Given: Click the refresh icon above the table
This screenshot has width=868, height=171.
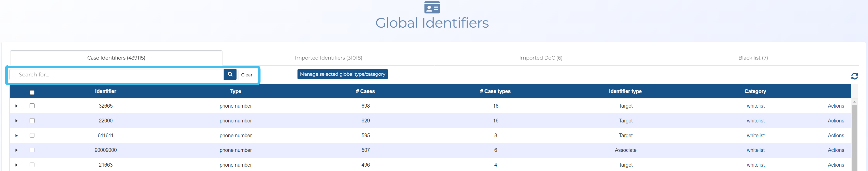Looking at the screenshot, I should click(x=854, y=76).
